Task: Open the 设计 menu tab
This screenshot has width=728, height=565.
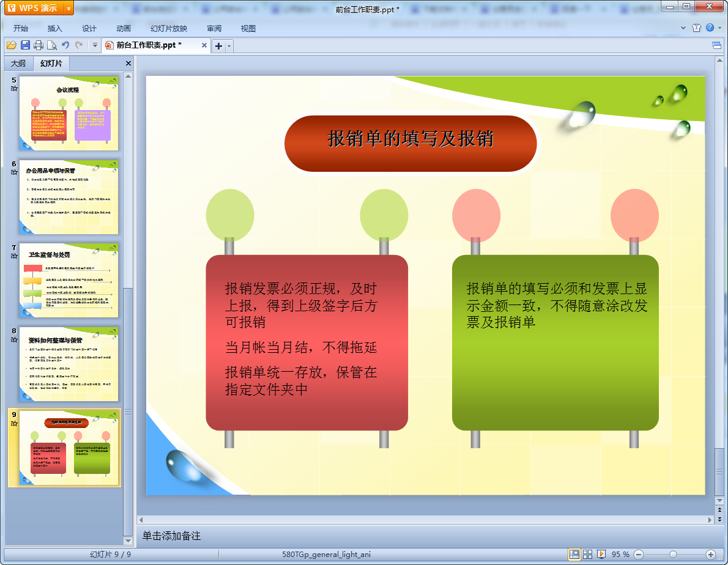Action: (x=89, y=28)
